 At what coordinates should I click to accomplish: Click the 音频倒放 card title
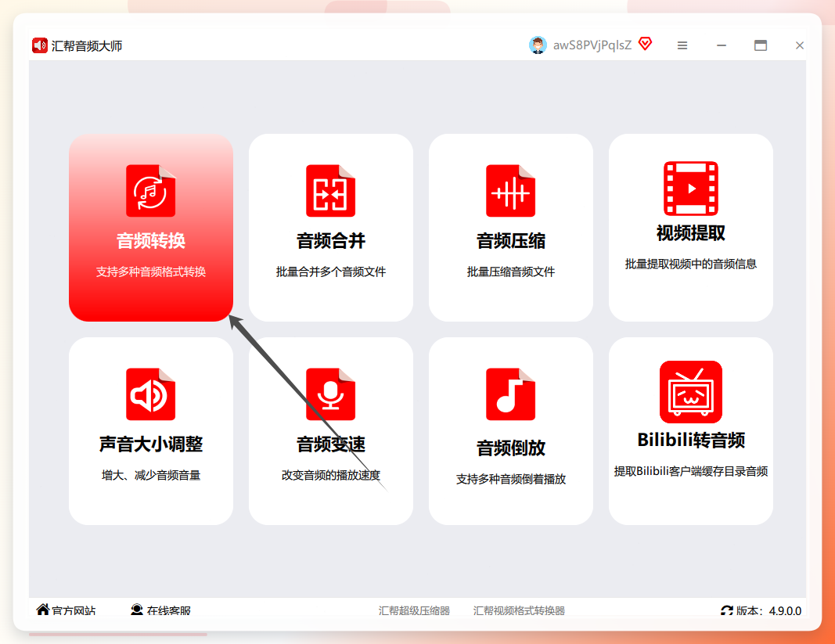[511, 448]
